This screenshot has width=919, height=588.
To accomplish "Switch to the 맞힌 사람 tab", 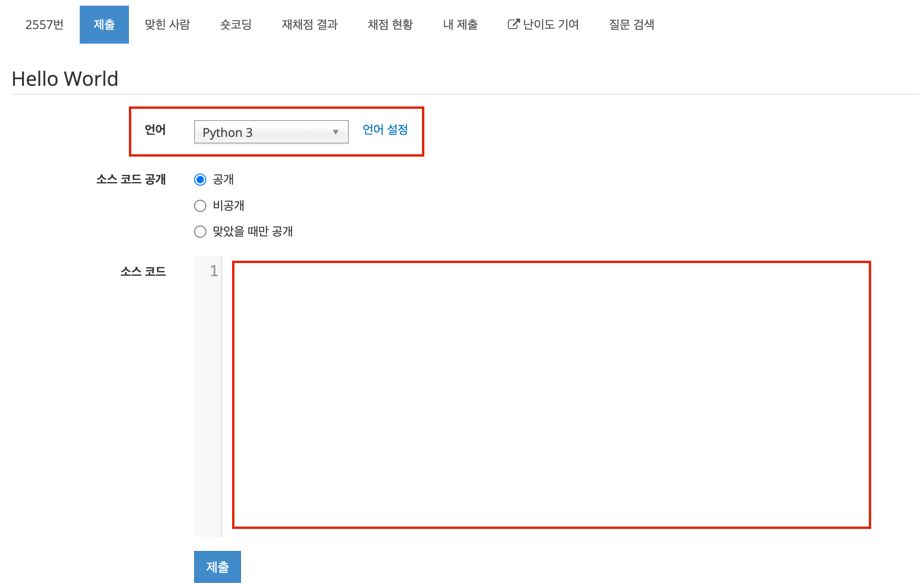I will 167,24.
